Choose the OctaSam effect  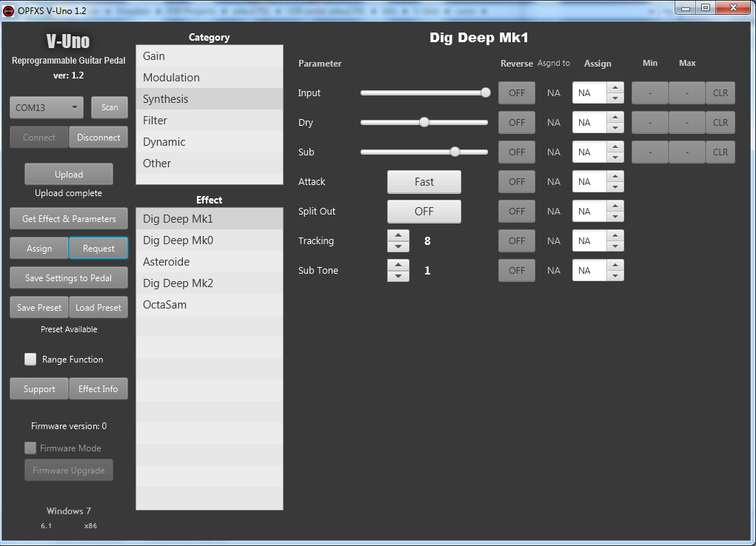coord(210,305)
